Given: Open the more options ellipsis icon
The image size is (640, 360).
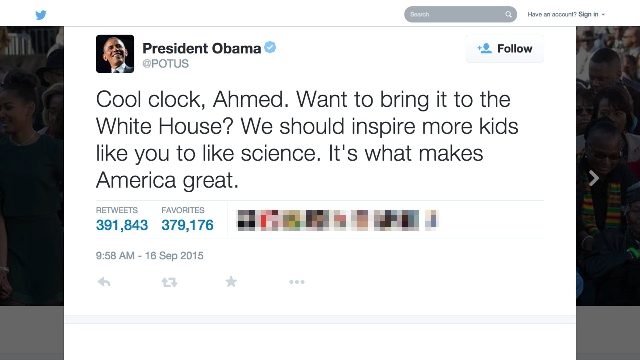Looking at the screenshot, I should [297, 282].
